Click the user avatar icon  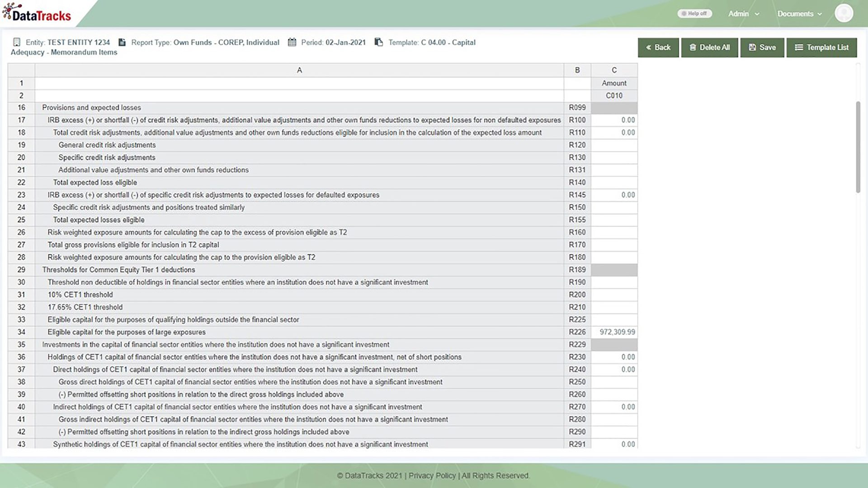tap(844, 13)
